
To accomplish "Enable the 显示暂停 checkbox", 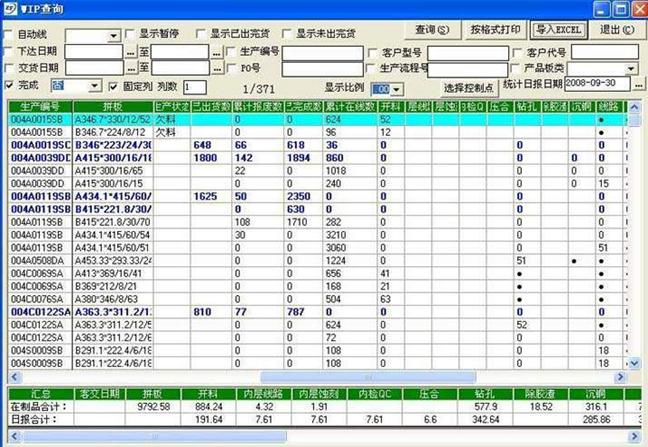I will 130,34.
